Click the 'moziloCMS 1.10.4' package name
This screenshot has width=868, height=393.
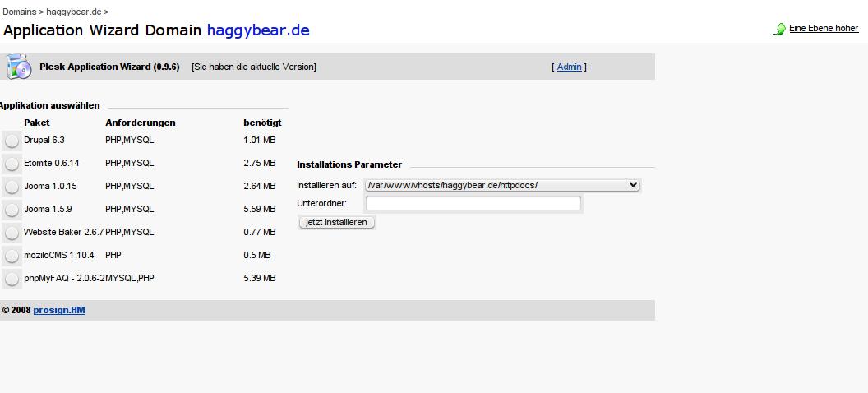point(58,255)
